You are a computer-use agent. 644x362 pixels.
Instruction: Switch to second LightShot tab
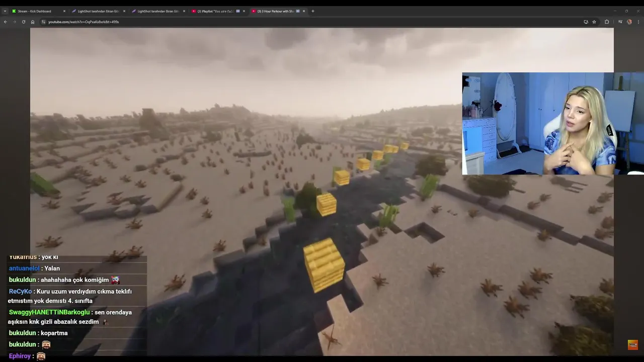158,11
